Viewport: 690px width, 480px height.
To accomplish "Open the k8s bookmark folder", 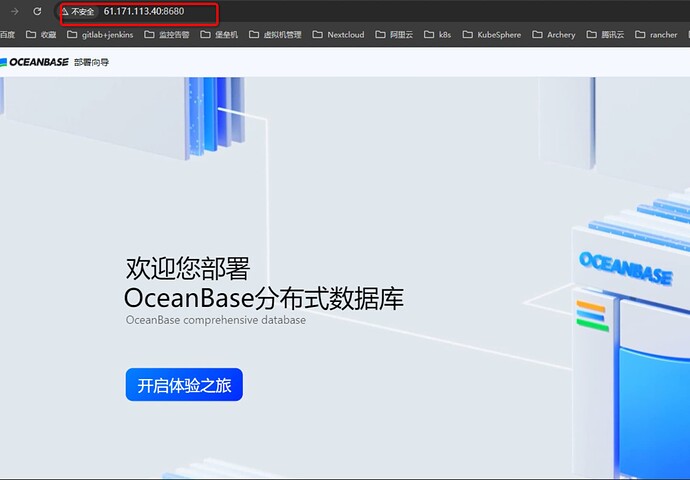I will [437, 35].
